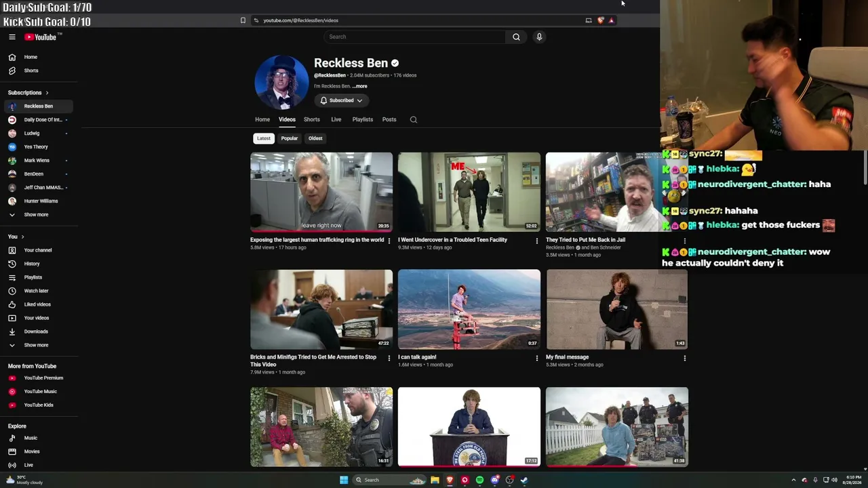Play the 'I can talk again!' thumbnail
This screenshot has width=868, height=488.
pyautogui.click(x=469, y=309)
